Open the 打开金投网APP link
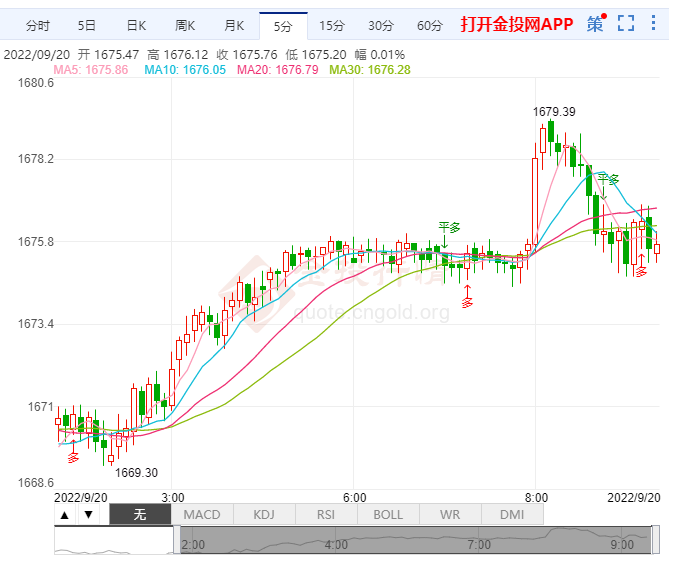Image resolution: width=673 pixels, height=561 pixels. tap(516, 24)
